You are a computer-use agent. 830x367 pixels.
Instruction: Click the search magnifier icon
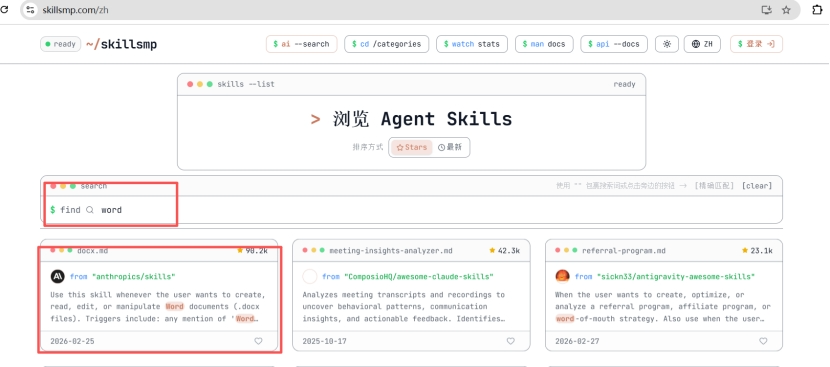click(90, 210)
